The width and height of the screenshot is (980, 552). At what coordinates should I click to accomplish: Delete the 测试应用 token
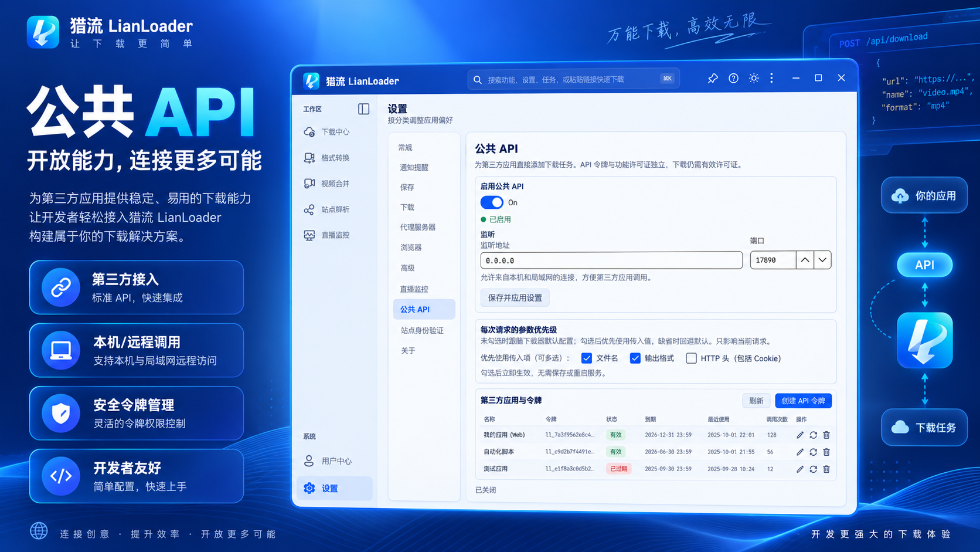pos(826,469)
